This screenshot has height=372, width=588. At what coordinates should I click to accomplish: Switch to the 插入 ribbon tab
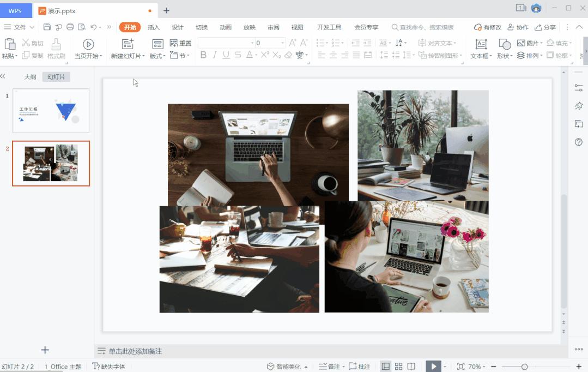click(x=155, y=26)
